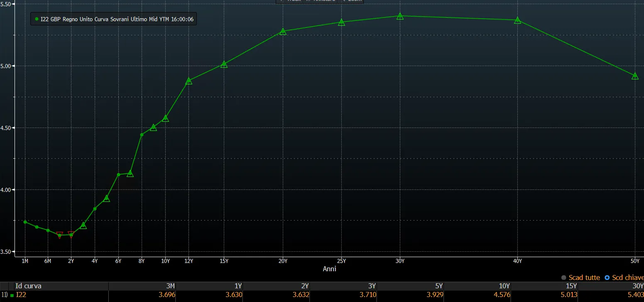Click the 6M label on the horizontal axis
The image size is (644, 302).
[x=48, y=261]
